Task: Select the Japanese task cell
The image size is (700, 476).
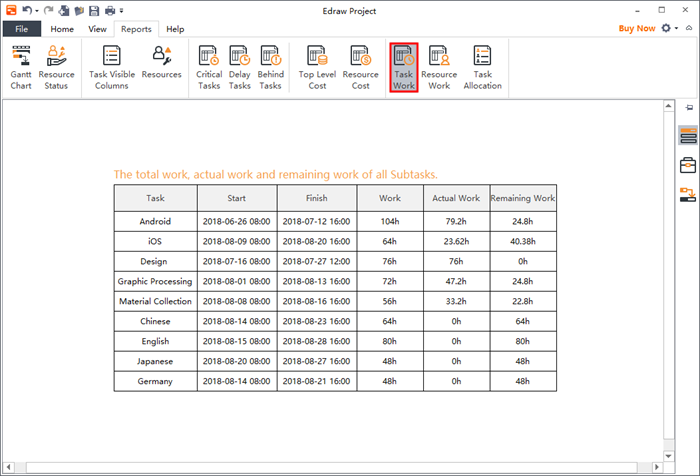Action: tap(155, 361)
